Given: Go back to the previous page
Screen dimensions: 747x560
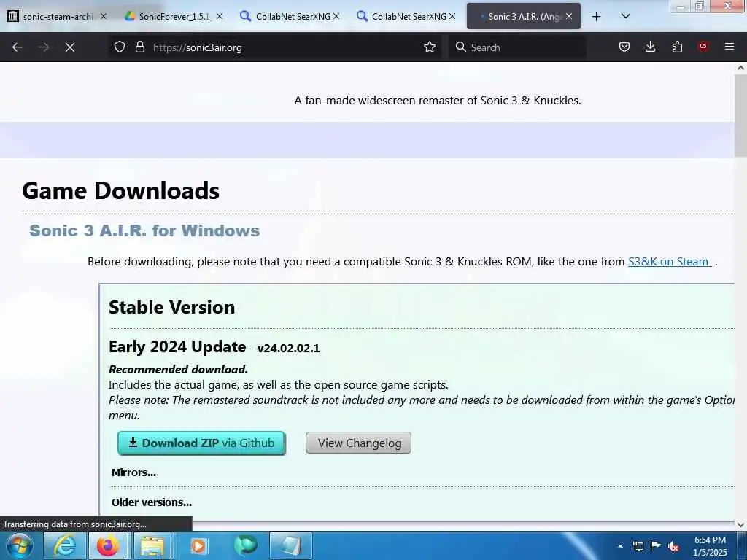Looking at the screenshot, I should (18, 47).
